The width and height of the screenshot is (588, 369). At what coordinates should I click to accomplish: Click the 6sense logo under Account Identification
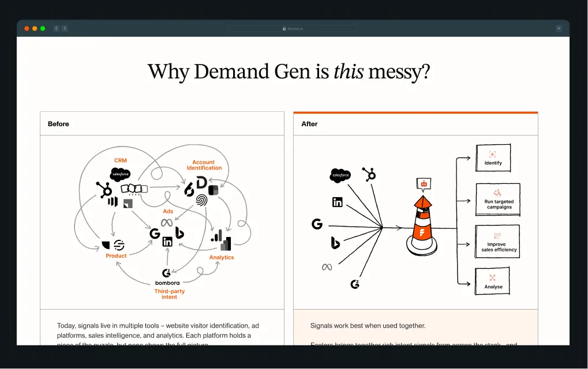(x=189, y=190)
